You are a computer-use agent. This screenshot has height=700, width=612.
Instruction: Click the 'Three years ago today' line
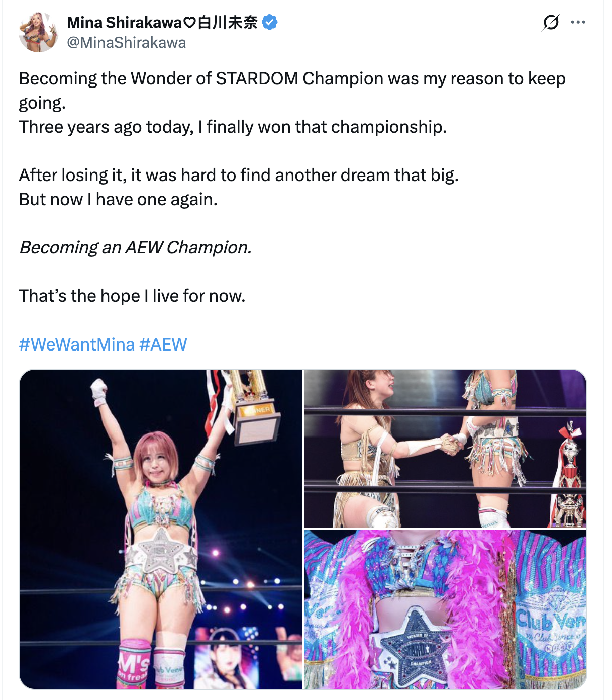(233, 127)
